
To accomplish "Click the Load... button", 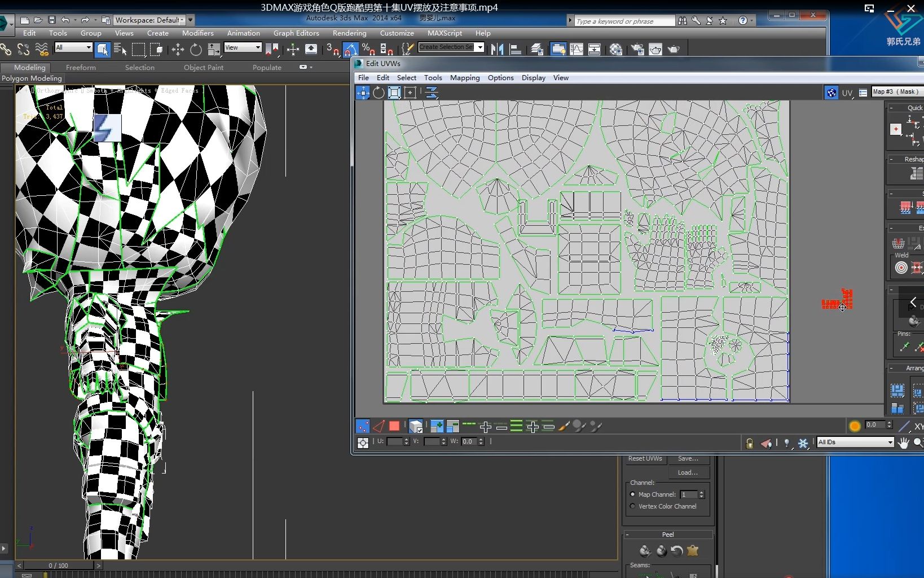I will pos(688,472).
